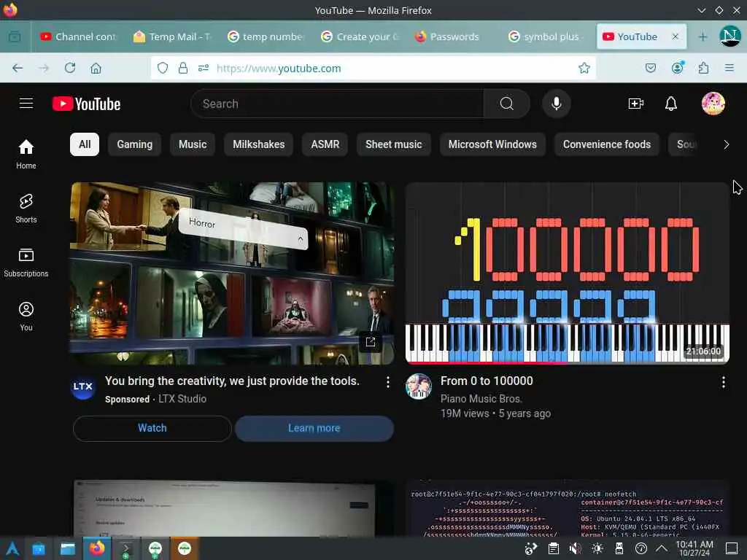Viewport: 747px width, 560px height.
Task: Switch to the Passwords tab
Action: pos(454,36)
